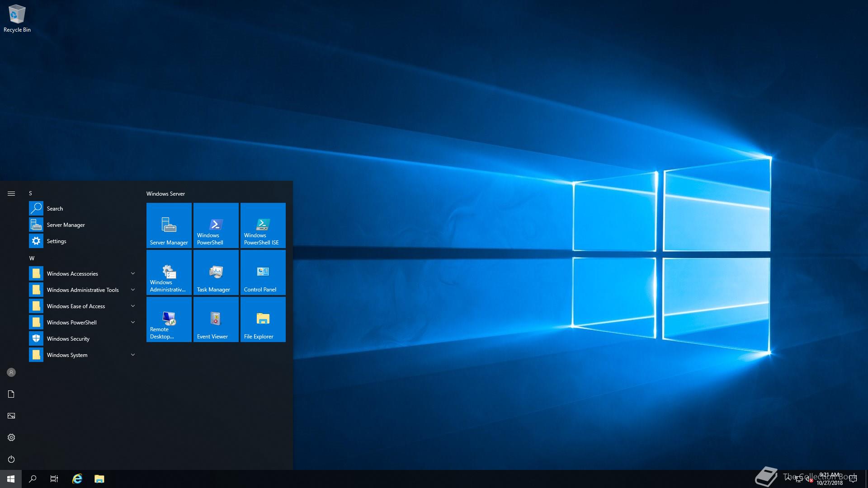Toggle the Start menu hamburger panel

coord(11,193)
